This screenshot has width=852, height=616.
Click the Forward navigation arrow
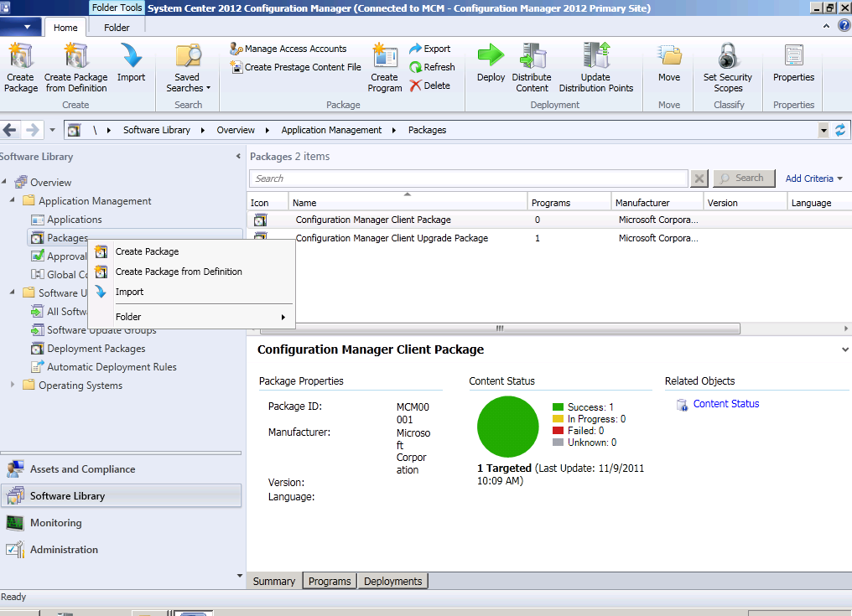click(x=33, y=130)
